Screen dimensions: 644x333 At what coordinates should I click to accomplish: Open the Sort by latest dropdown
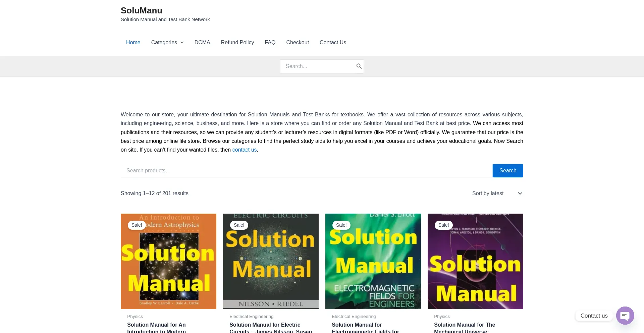click(x=497, y=193)
